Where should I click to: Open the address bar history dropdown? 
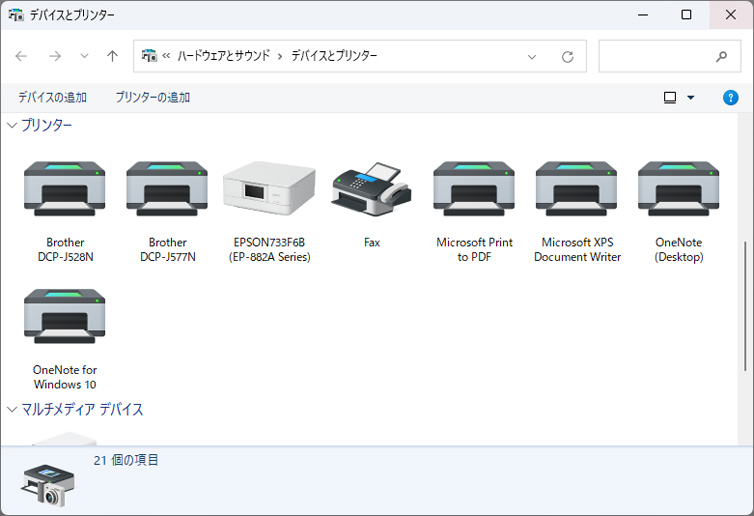pos(532,57)
